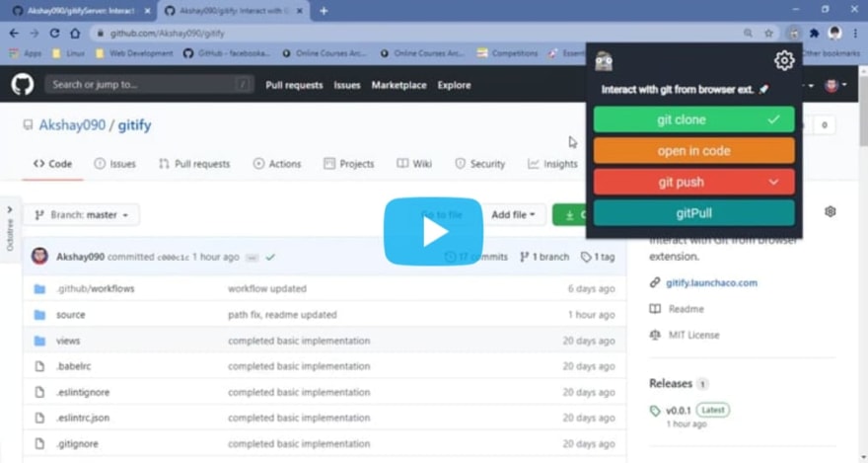
Task: Open the Branch: master dropdown
Action: (81, 215)
